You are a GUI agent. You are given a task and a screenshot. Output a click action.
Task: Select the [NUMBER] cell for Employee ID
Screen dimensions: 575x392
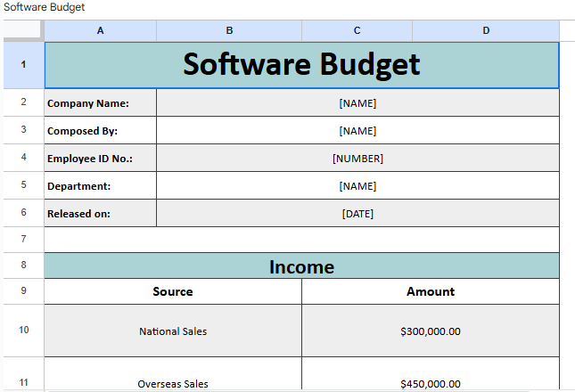point(357,159)
